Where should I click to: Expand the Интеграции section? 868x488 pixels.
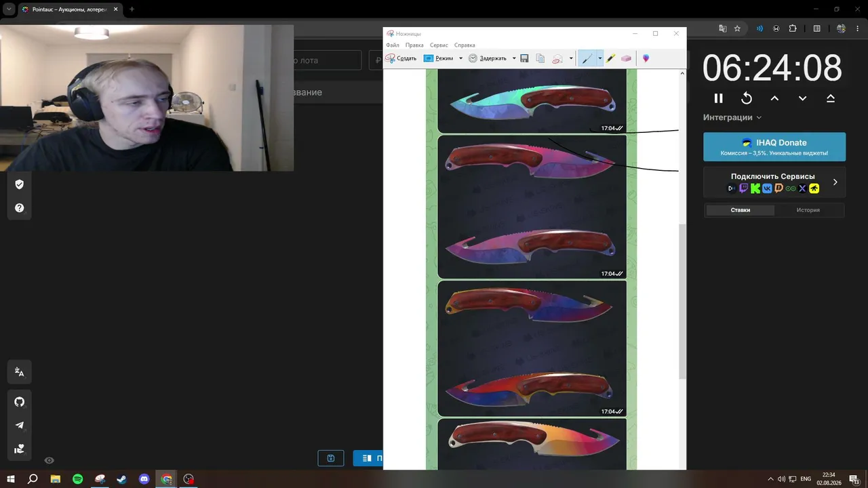(x=732, y=117)
